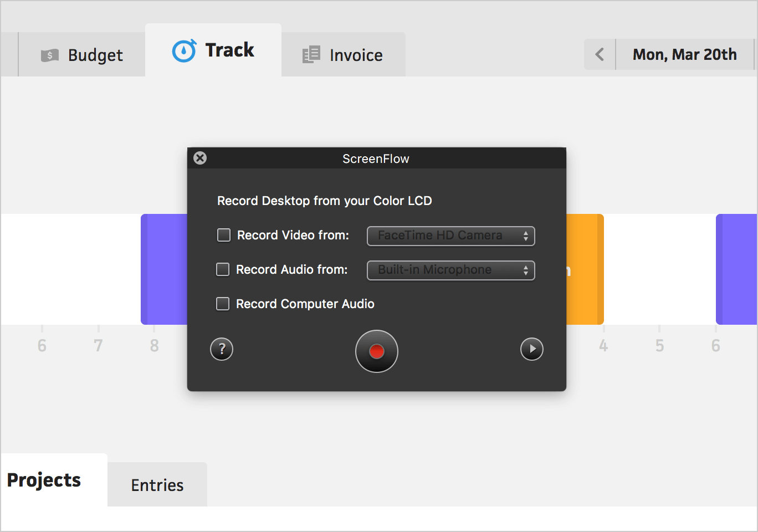Click the Mon, Mar 20th date button

tap(685, 54)
